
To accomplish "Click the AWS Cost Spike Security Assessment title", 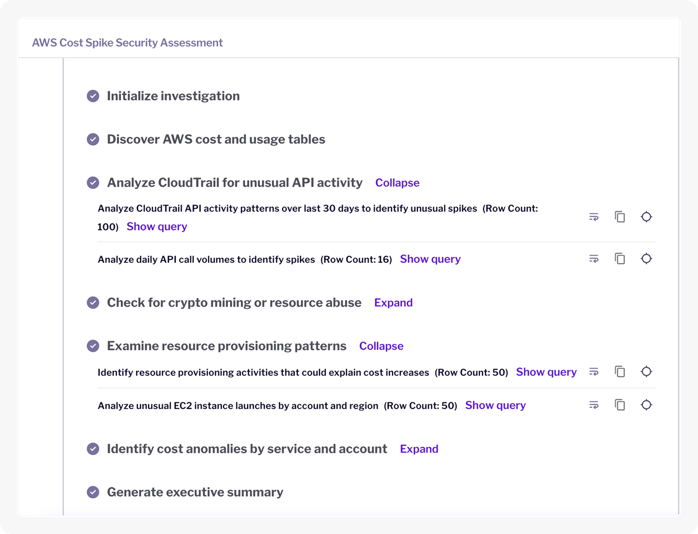I will (127, 43).
